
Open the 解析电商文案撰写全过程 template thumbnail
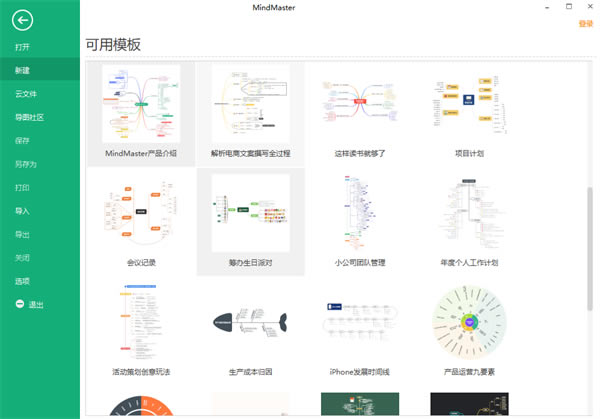250,104
